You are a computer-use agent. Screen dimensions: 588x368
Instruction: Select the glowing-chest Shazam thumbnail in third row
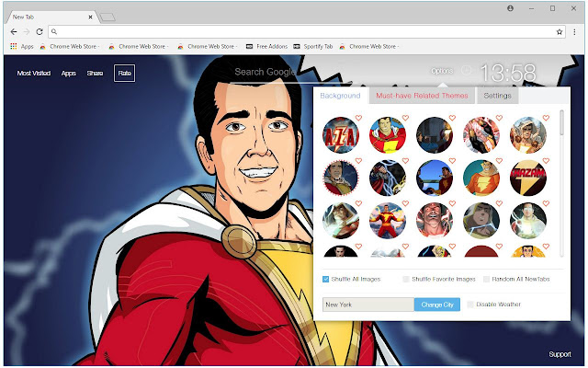528,221
